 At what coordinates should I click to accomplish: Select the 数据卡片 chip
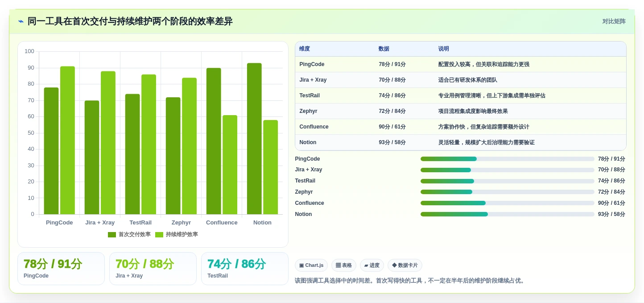tap(405, 266)
